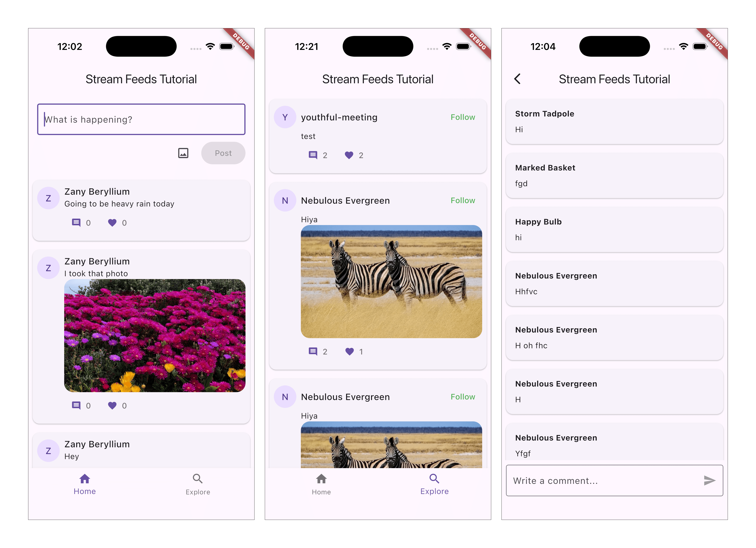Image resolution: width=756 pixels, height=548 pixels.
Task: Click the 'Write a comment...' field
Action: (600, 481)
